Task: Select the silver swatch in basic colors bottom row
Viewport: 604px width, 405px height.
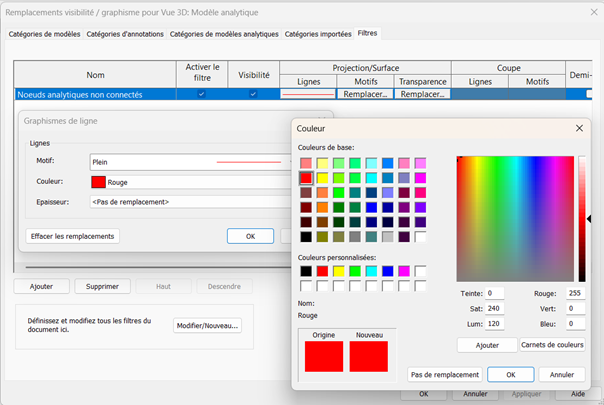Action: click(388, 237)
